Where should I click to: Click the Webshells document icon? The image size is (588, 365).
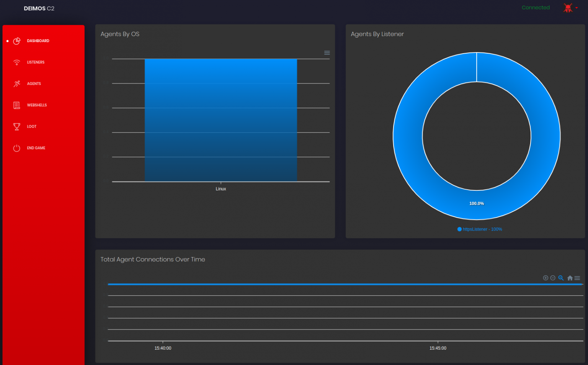pos(17,105)
